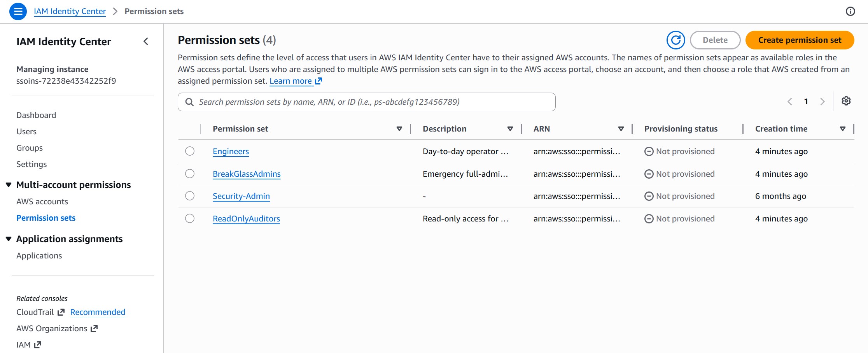868x353 pixels.
Task: Go to previous page arrow
Action: (x=790, y=102)
